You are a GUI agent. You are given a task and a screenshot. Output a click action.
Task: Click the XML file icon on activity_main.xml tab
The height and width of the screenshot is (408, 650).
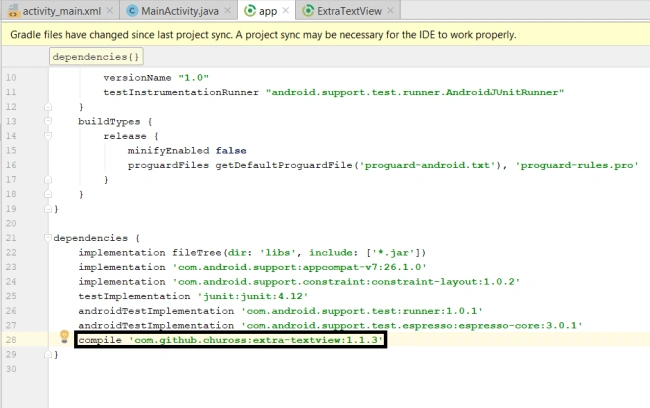click(x=13, y=11)
